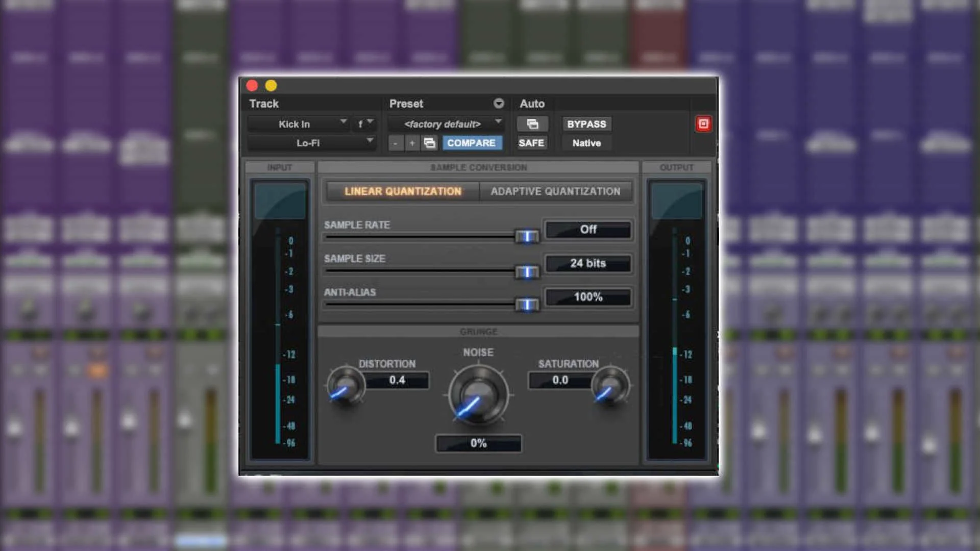Click the Native format button
Screen dimensions: 980x551
(x=586, y=143)
